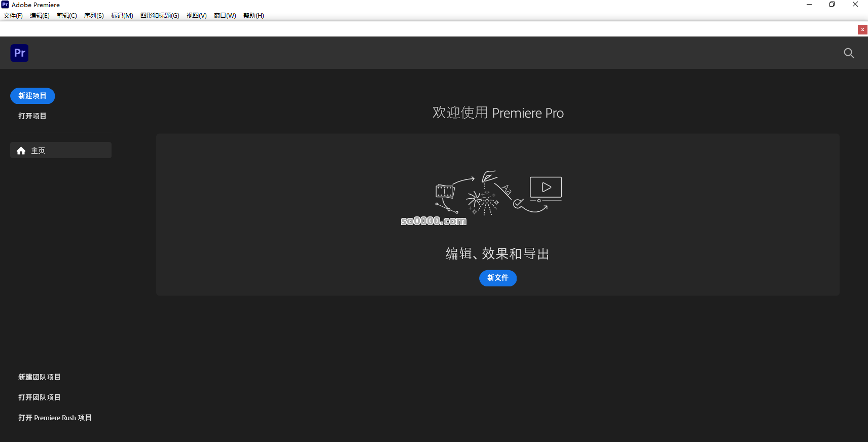This screenshot has height=442, width=868.
Task: Restore down the Adobe Premiere window
Action: pos(832,5)
